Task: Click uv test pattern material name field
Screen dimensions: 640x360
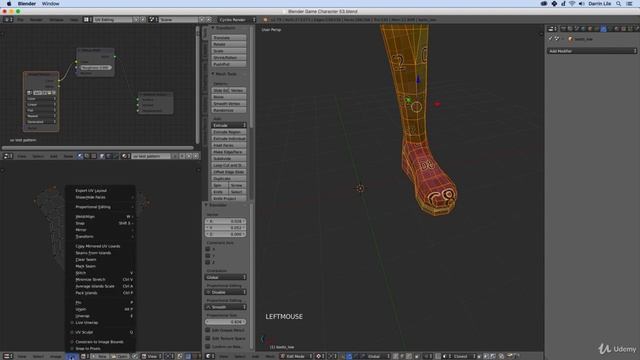Action: (151, 156)
